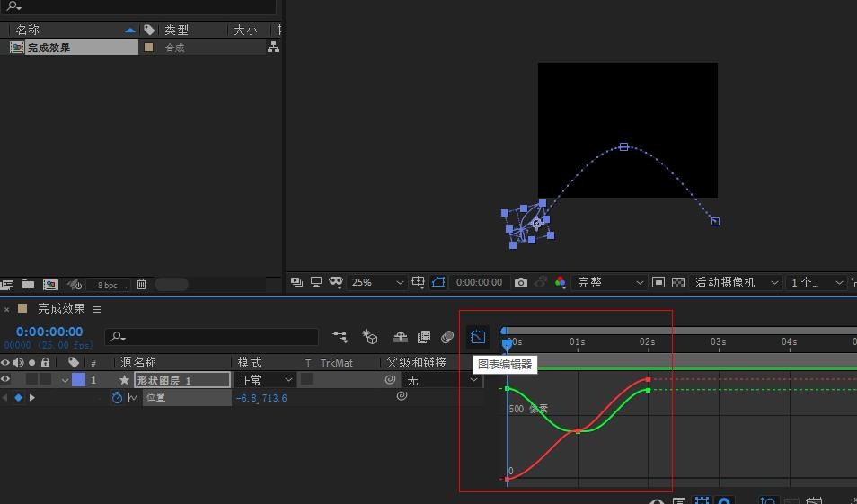857x504 pixels.
Task: Click the 类型 column header
Action: (x=177, y=30)
